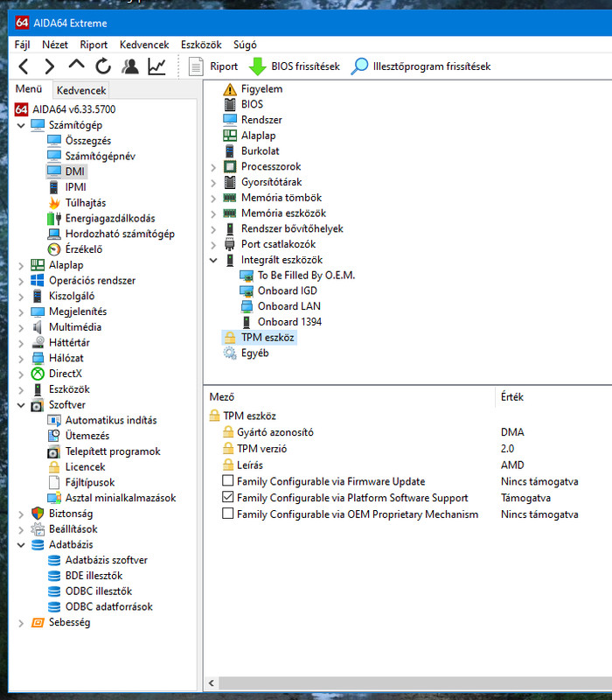Select Számítógépnév in tree
This screenshot has width=612, height=700.
[x=101, y=157]
